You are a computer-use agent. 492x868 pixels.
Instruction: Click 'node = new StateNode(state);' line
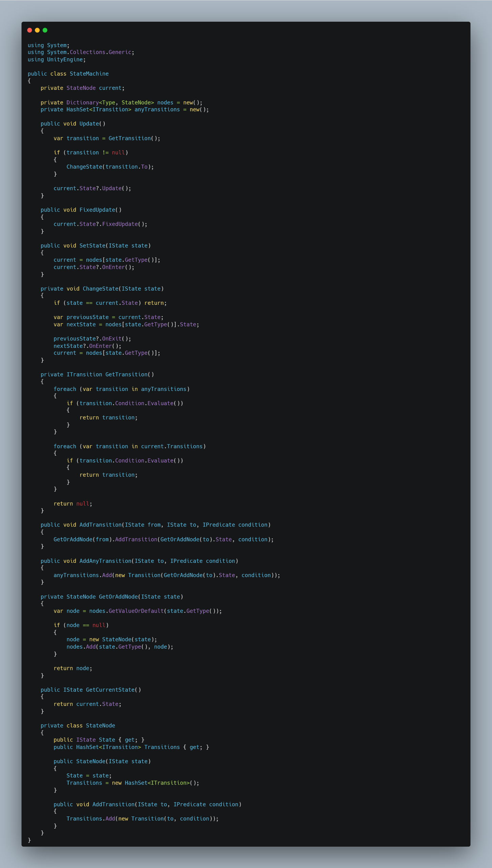click(x=112, y=639)
